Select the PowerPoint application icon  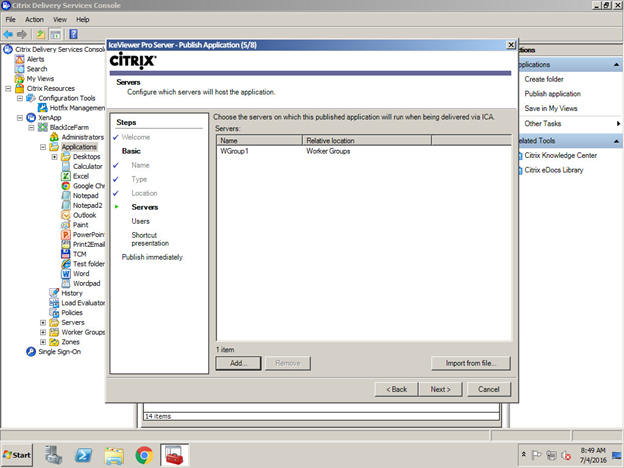(x=66, y=235)
